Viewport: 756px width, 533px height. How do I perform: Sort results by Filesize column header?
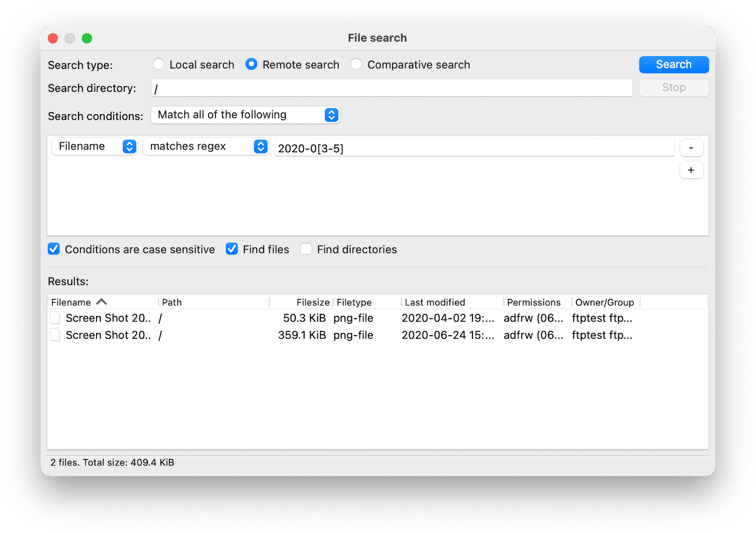click(x=301, y=302)
